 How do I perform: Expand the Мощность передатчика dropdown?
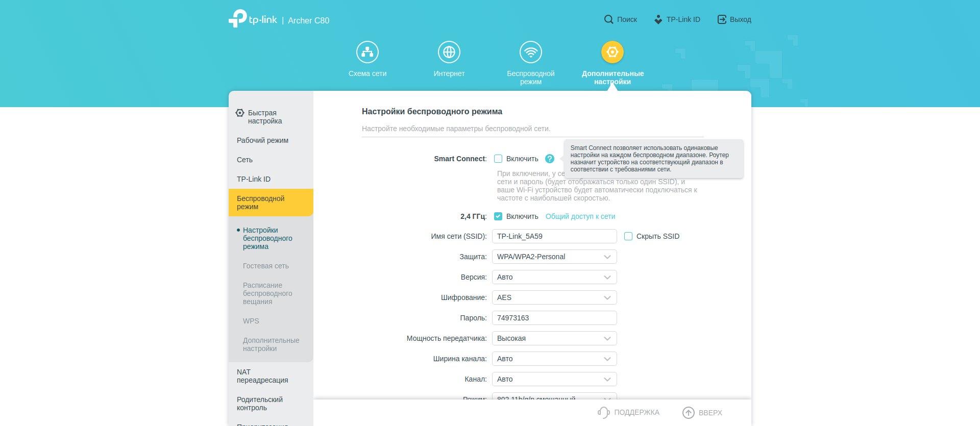click(554, 338)
